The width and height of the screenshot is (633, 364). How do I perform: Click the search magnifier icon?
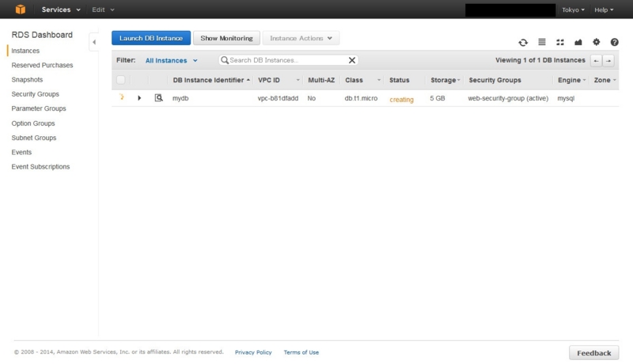pos(225,60)
